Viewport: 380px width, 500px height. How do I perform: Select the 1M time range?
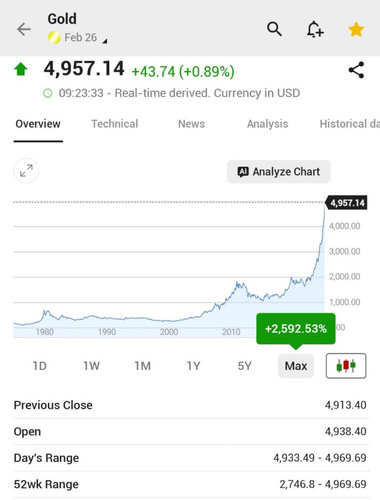[x=142, y=366]
